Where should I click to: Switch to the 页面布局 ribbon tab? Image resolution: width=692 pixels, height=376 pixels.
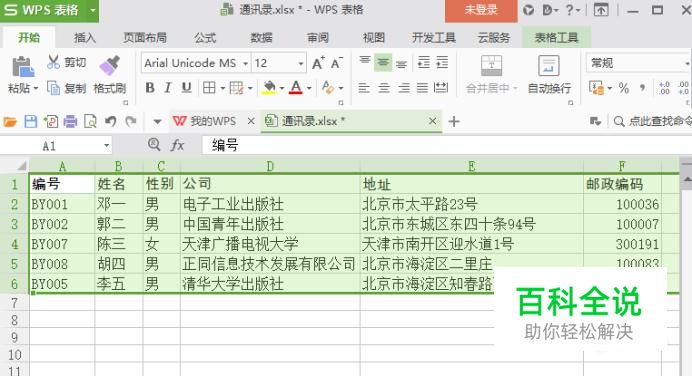145,38
